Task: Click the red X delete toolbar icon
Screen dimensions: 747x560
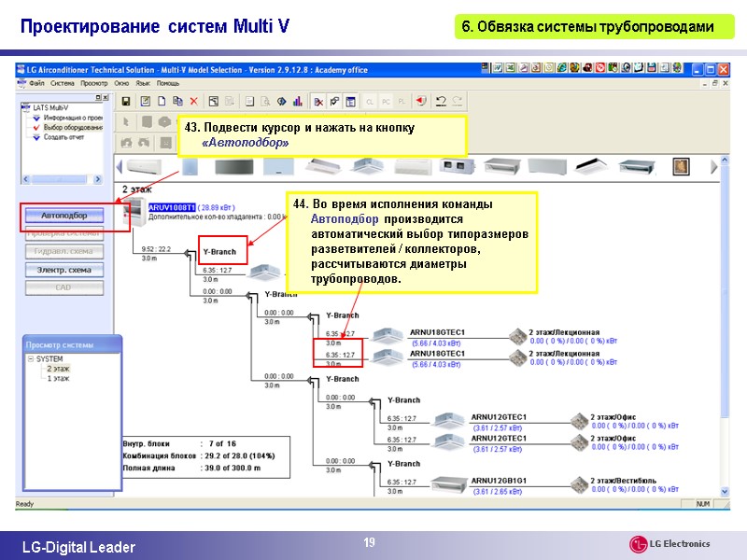Action: [194, 102]
